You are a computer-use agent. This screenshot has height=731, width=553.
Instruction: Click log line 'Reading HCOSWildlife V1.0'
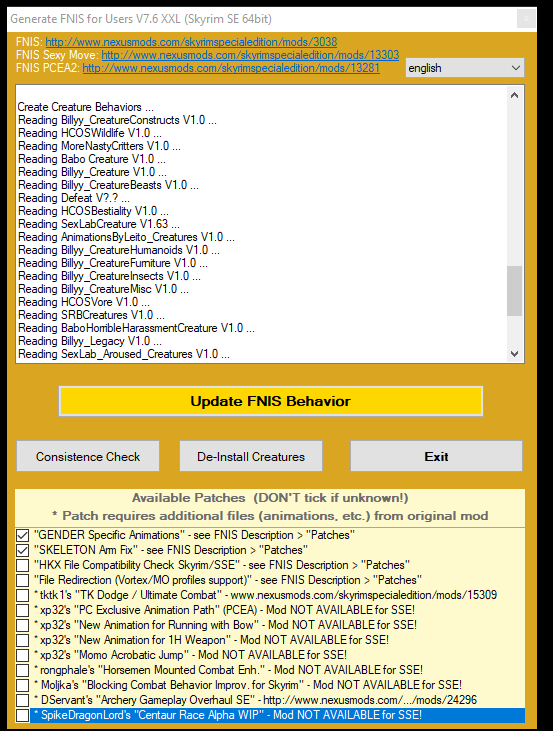coord(90,133)
